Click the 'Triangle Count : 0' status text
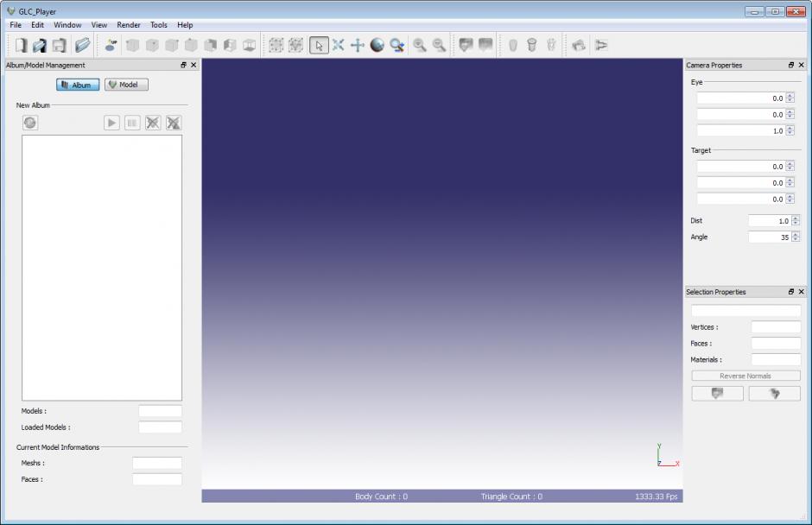812x525 pixels. click(x=511, y=497)
